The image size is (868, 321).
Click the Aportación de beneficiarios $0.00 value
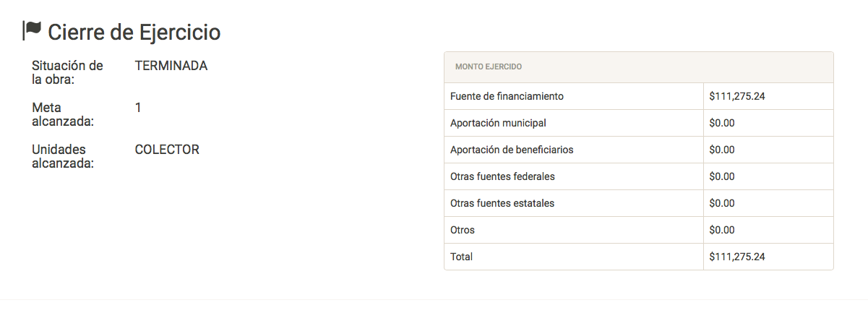click(722, 150)
